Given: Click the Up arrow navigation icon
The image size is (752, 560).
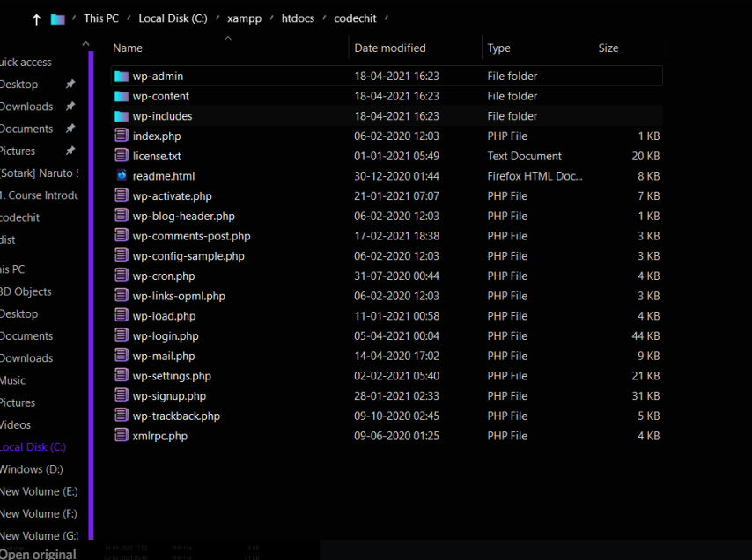Looking at the screenshot, I should pyautogui.click(x=36, y=19).
